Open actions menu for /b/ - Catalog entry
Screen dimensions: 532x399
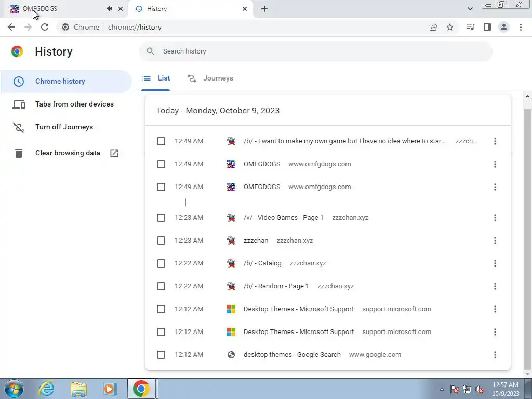coord(495,263)
